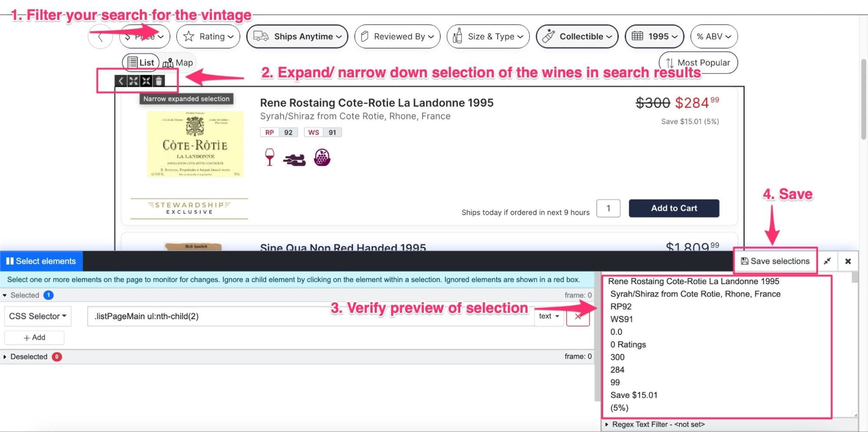Open the Collectible filter menu
The image size is (868, 432).
577,36
